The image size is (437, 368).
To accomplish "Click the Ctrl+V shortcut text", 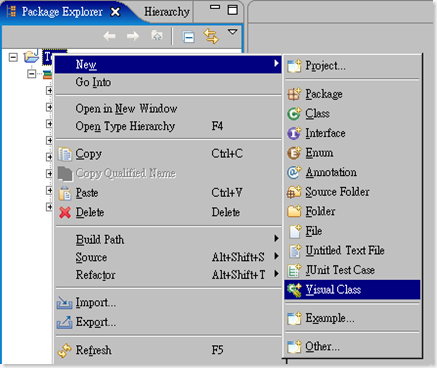I will pos(227,193).
